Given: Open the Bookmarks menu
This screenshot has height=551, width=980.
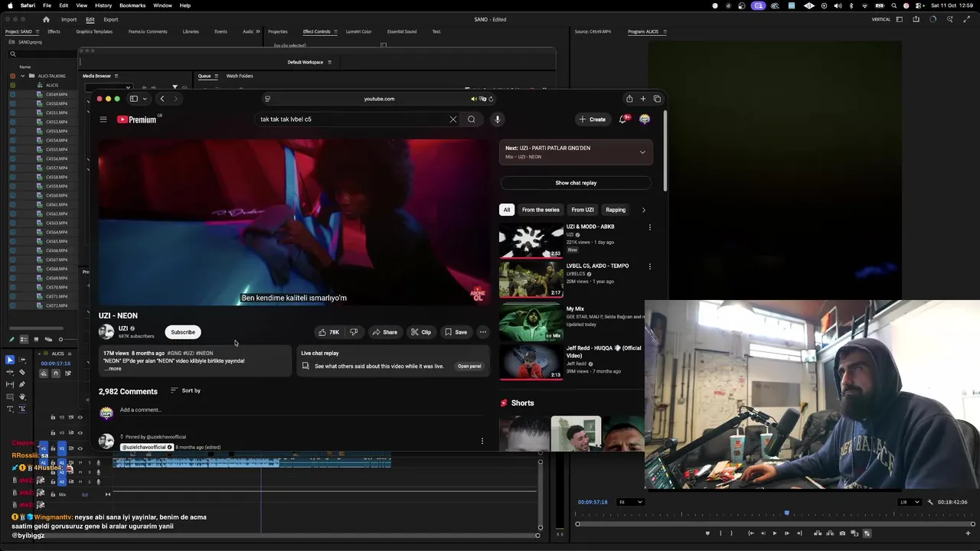Looking at the screenshot, I should tap(132, 5).
